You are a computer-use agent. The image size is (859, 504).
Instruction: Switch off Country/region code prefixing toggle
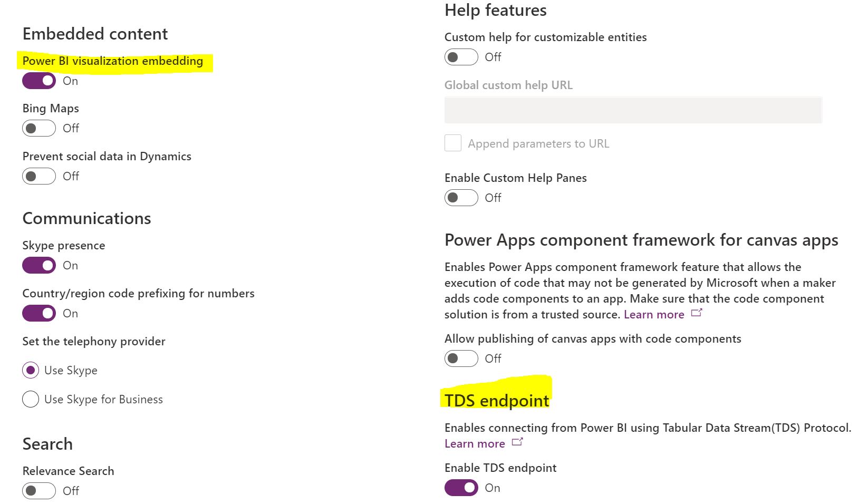(x=39, y=313)
